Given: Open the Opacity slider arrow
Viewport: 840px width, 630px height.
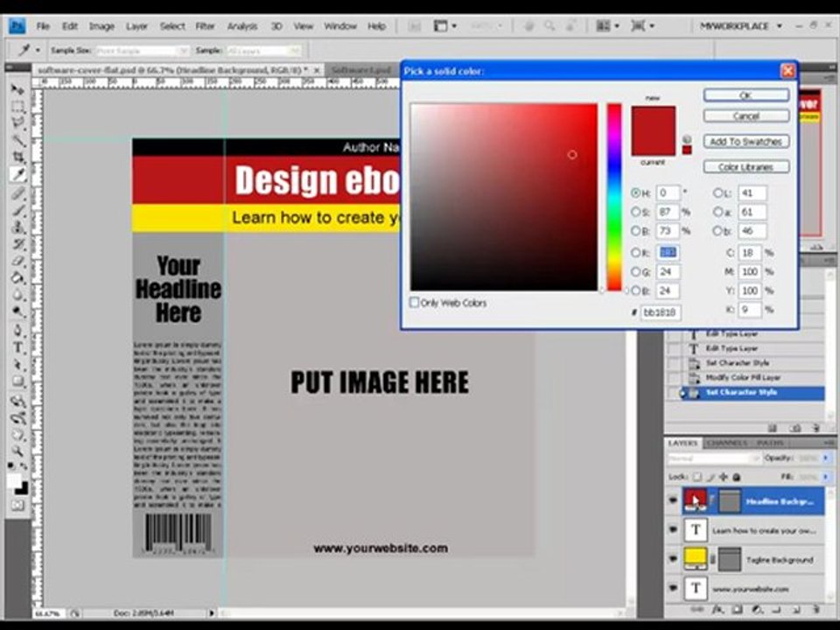Looking at the screenshot, I should click(825, 458).
